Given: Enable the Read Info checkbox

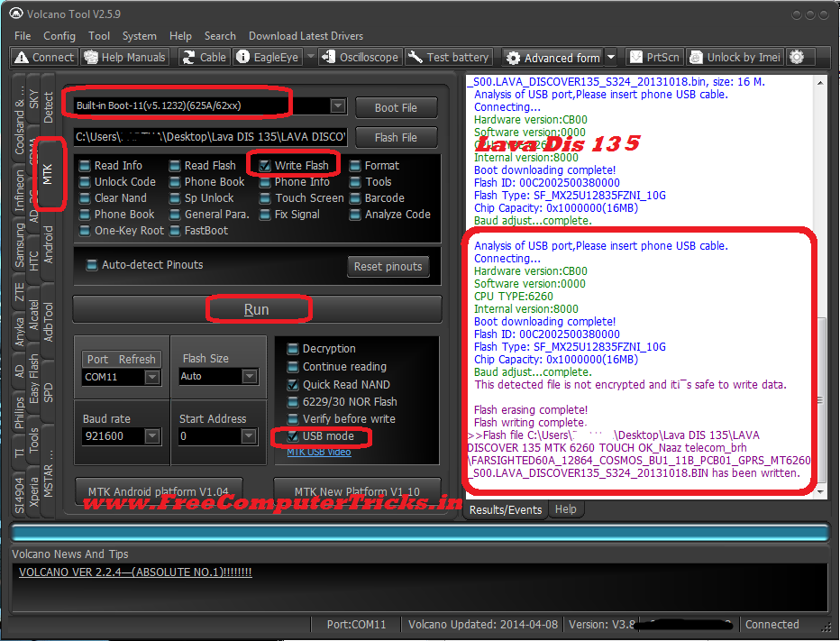Looking at the screenshot, I should [85, 166].
